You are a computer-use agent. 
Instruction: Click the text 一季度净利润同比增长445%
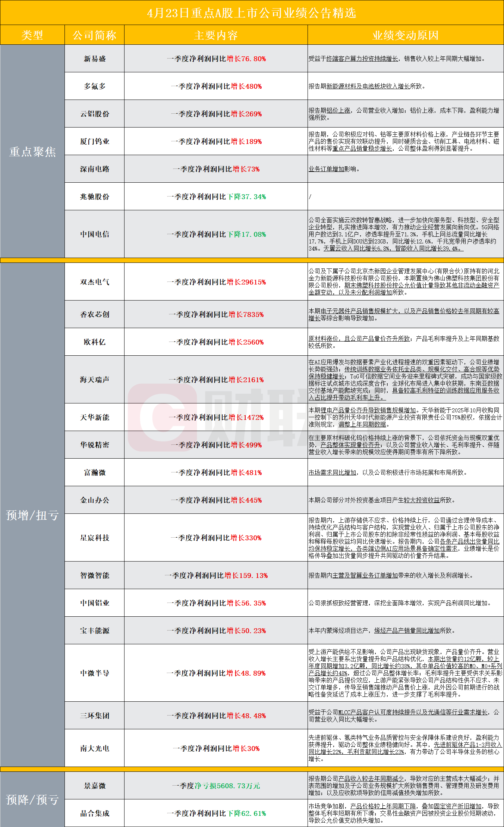coord(216,500)
